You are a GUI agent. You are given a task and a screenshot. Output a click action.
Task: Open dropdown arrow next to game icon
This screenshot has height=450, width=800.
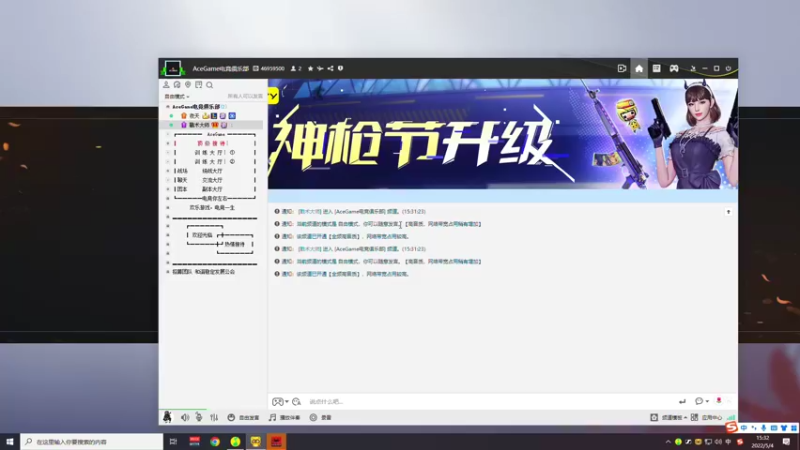[287, 402]
